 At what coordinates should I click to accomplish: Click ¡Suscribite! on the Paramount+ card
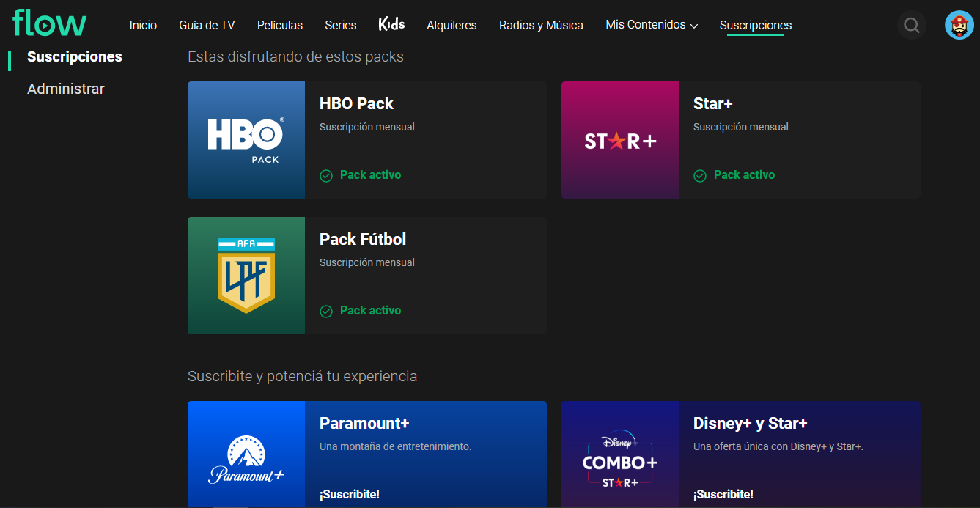[x=350, y=494]
